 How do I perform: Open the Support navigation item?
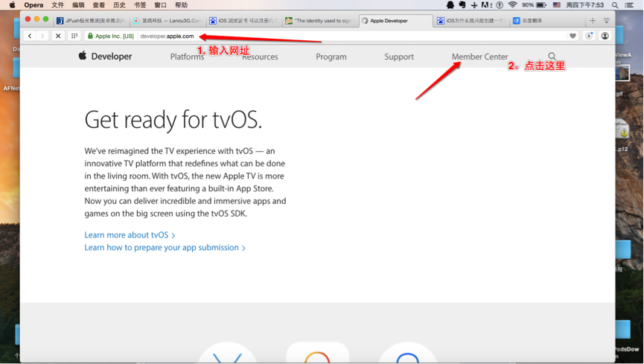[x=399, y=57]
